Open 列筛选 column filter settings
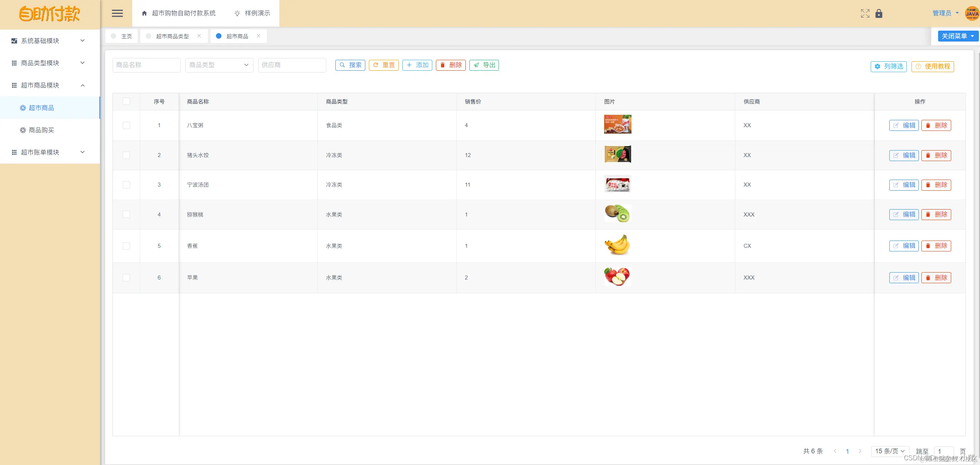980x465 pixels. (888, 66)
